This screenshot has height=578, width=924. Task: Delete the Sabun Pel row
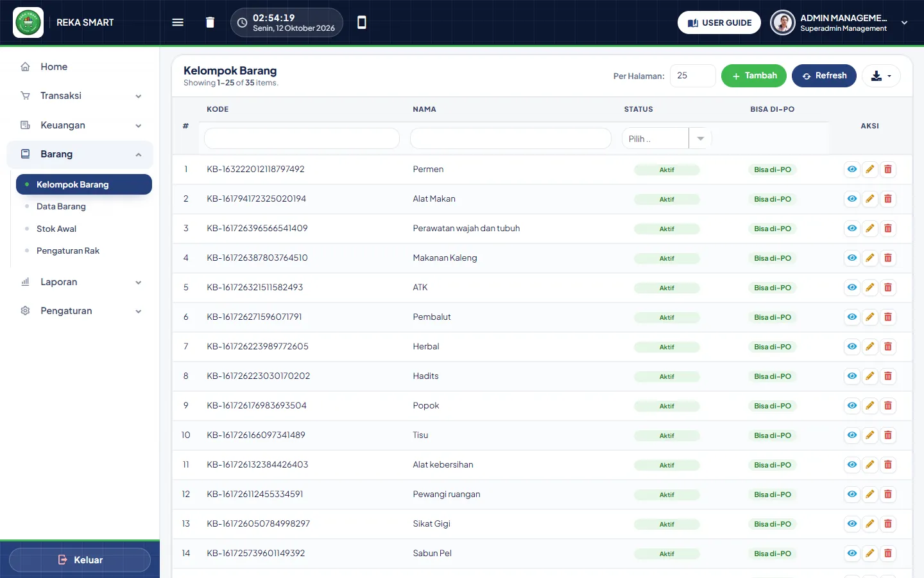888,554
